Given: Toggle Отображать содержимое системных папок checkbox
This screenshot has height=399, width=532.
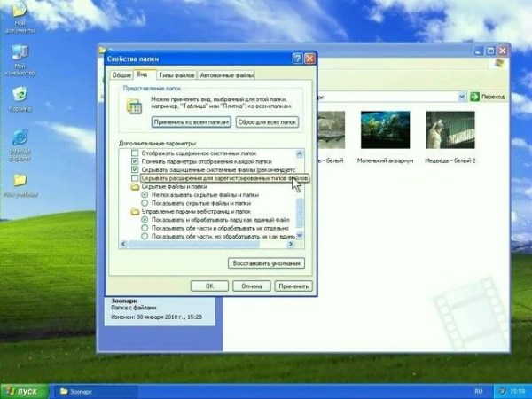Looking at the screenshot, I should [x=135, y=152].
